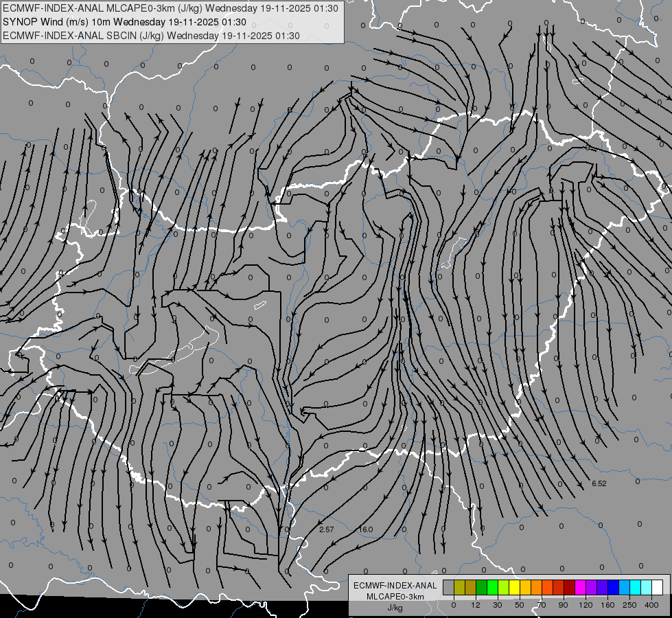Click the 16.0 value label on map

(x=366, y=529)
